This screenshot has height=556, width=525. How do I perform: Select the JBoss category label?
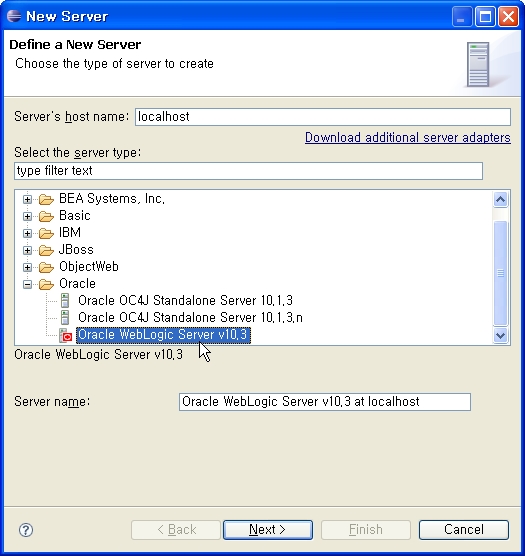tap(76, 250)
